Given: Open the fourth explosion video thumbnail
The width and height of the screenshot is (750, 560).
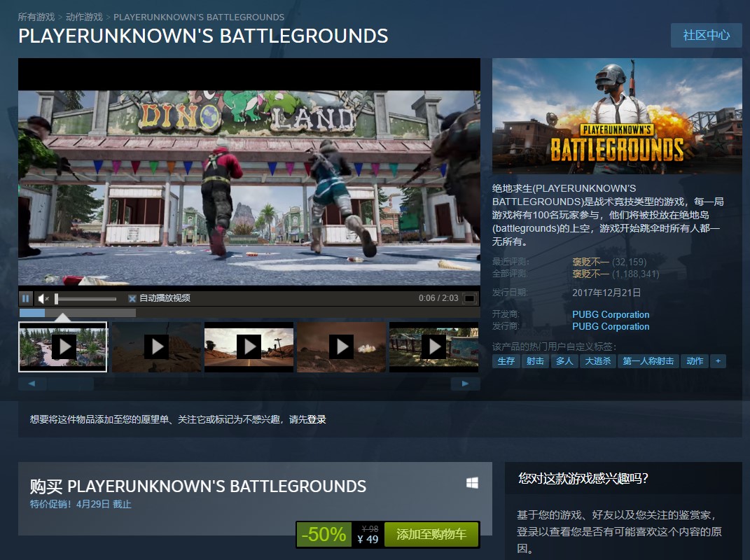Looking at the screenshot, I should (x=341, y=346).
